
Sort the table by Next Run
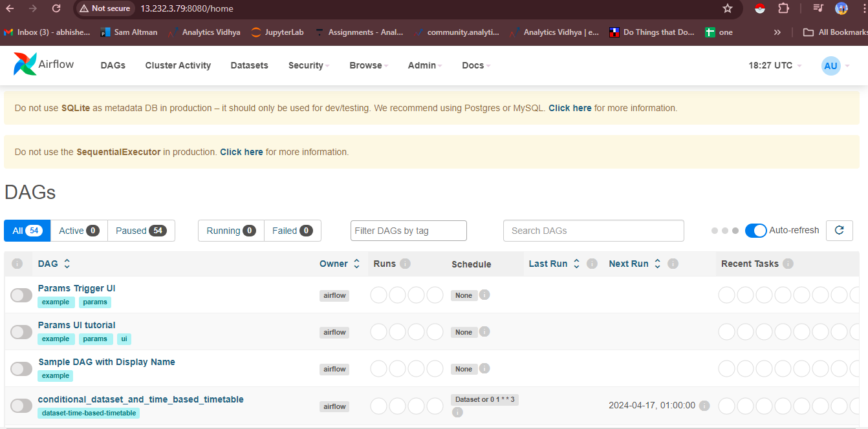635,264
